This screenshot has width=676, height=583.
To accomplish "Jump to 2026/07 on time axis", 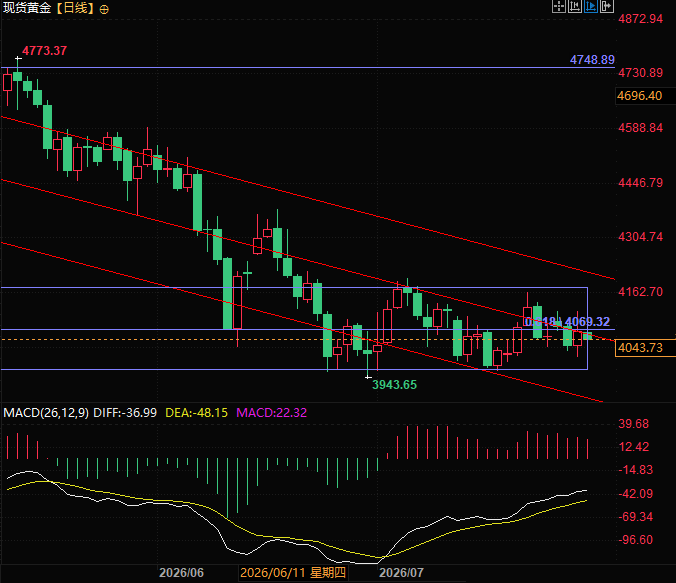I will coord(401,573).
